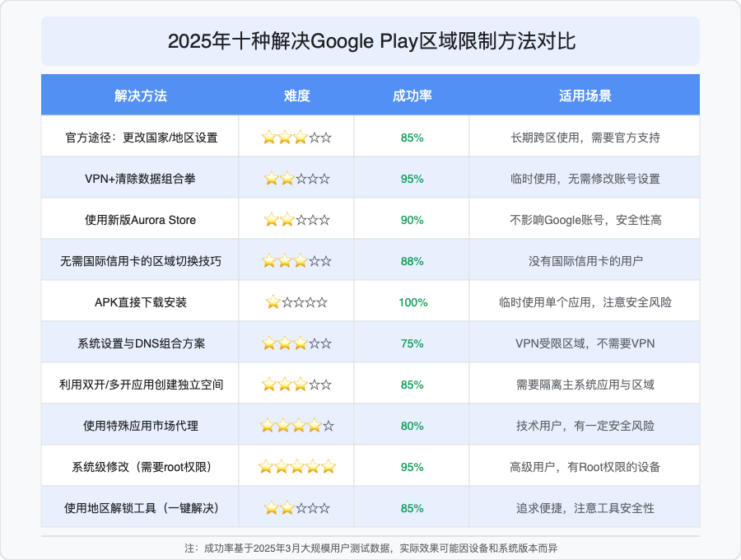This screenshot has width=741, height=560.
Task: Select the '无需国际信用卡的区域切换技巧' cell
Action: 140,261
